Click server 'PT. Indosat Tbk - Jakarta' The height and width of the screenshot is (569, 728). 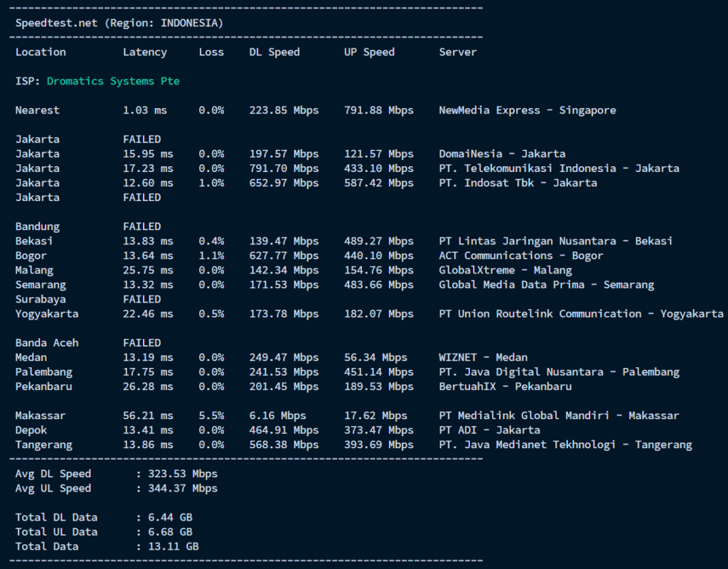[518, 183]
